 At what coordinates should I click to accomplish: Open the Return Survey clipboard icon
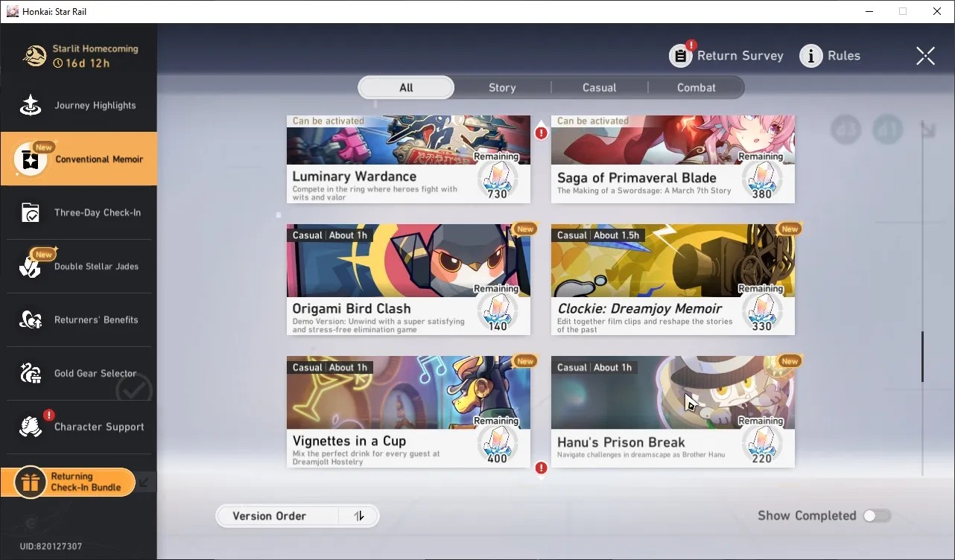pos(681,56)
